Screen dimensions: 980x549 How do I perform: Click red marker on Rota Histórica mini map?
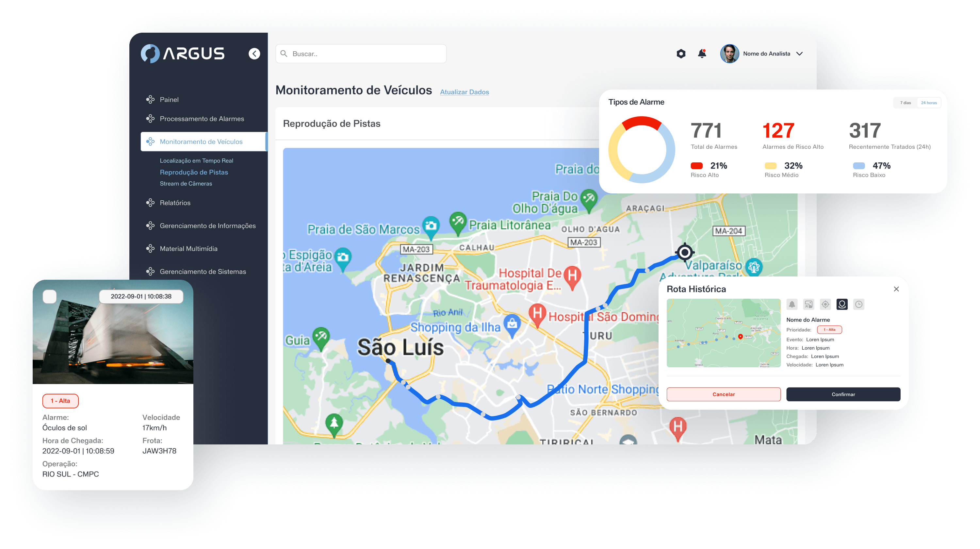coord(740,336)
